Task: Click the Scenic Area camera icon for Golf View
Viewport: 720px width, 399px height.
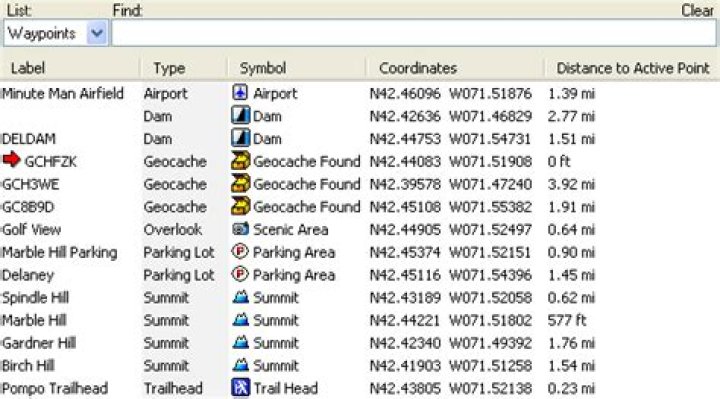Action: (x=240, y=229)
